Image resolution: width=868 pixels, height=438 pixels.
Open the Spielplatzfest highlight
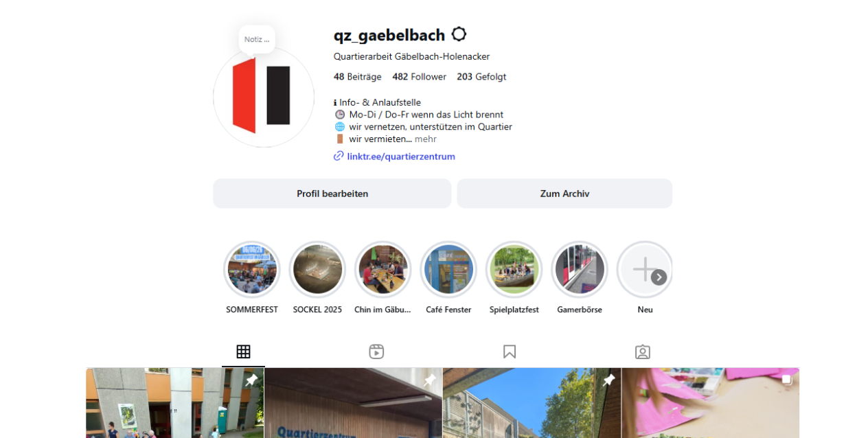point(514,269)
